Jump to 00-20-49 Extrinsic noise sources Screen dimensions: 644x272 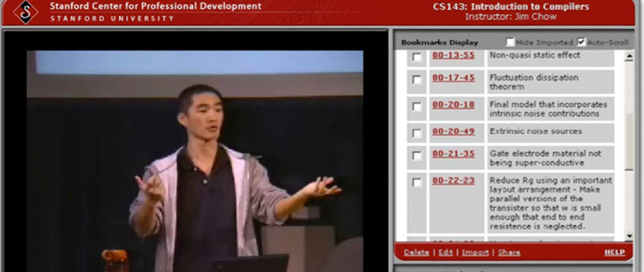pyautogui.click(x=453, y=131)
